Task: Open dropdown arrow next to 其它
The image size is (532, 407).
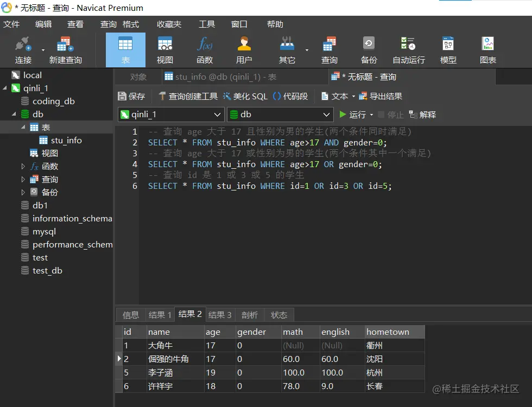Action: 307,50
